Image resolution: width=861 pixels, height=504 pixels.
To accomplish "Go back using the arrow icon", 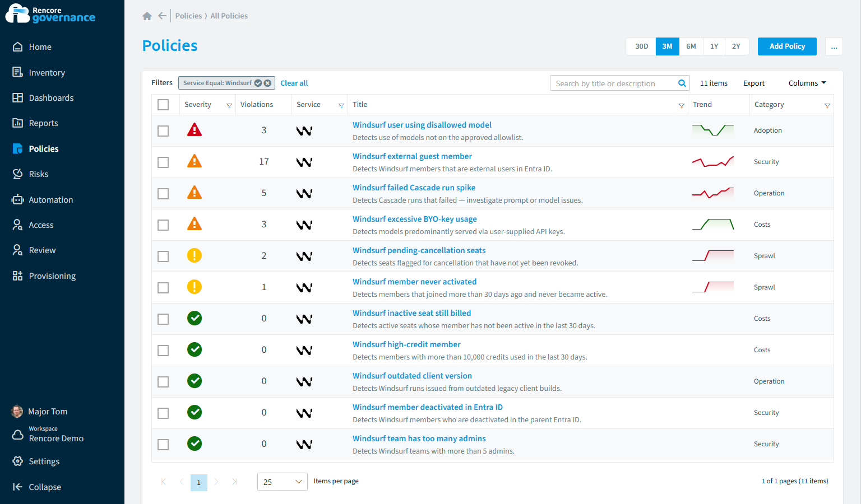I will tap(162, 16).
